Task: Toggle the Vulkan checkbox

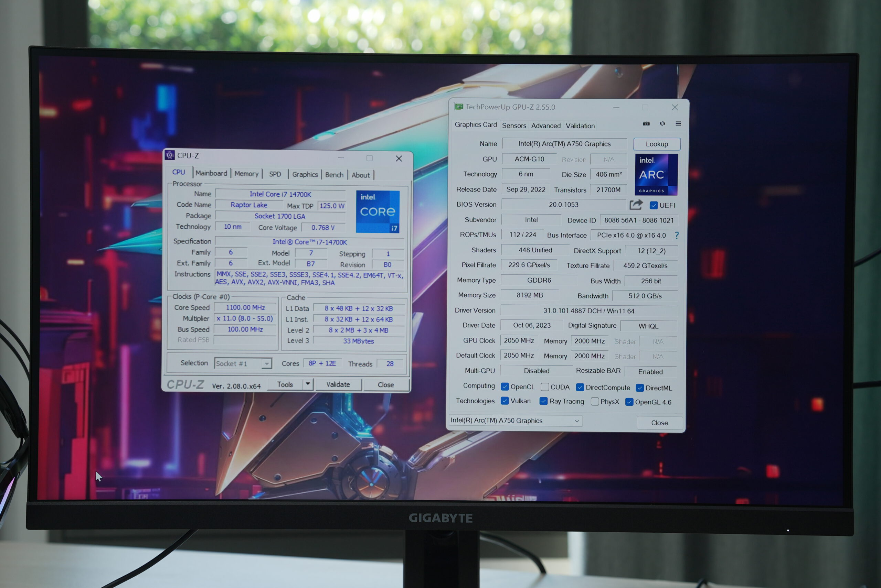Action: [x=505, y=401]
